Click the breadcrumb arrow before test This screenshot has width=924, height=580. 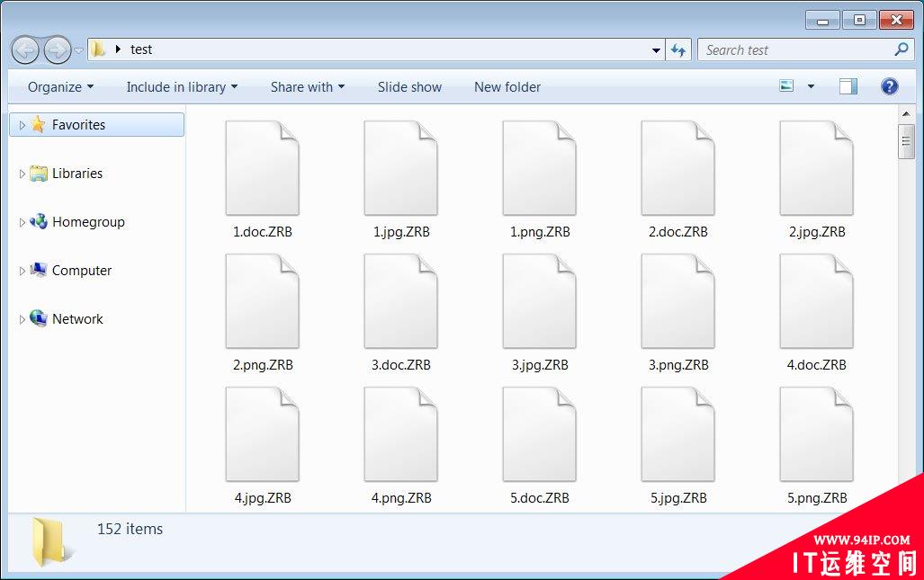coord(118,49)
